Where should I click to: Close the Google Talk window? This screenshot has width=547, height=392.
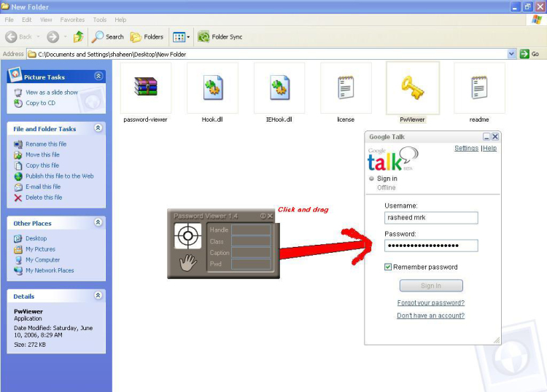(x=495, y=136)
